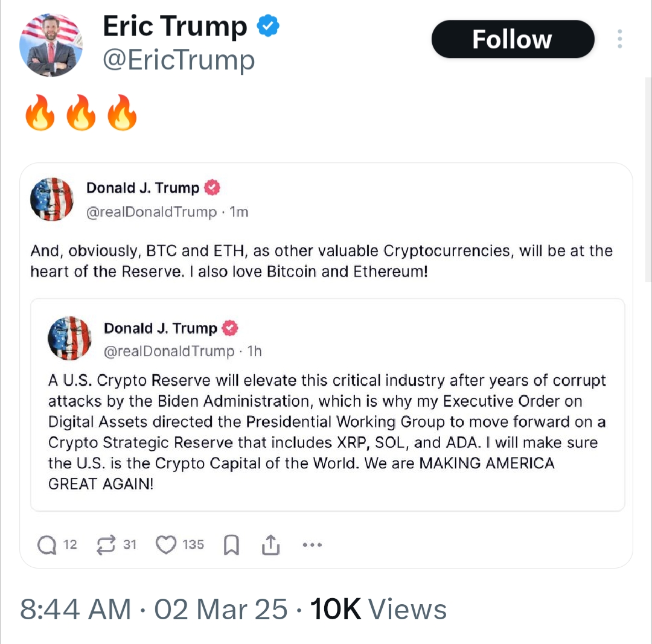Click the repost icon showing 31
Image resolution: width=652 pixels, height=644 pixels.
pyautogui.click(x=107, y=545)
